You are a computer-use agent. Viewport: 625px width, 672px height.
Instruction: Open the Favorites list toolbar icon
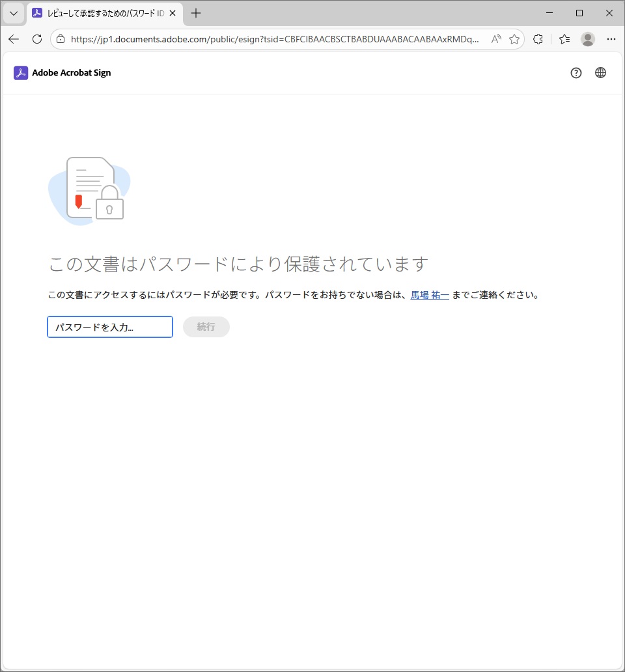[x=564, y=39]
